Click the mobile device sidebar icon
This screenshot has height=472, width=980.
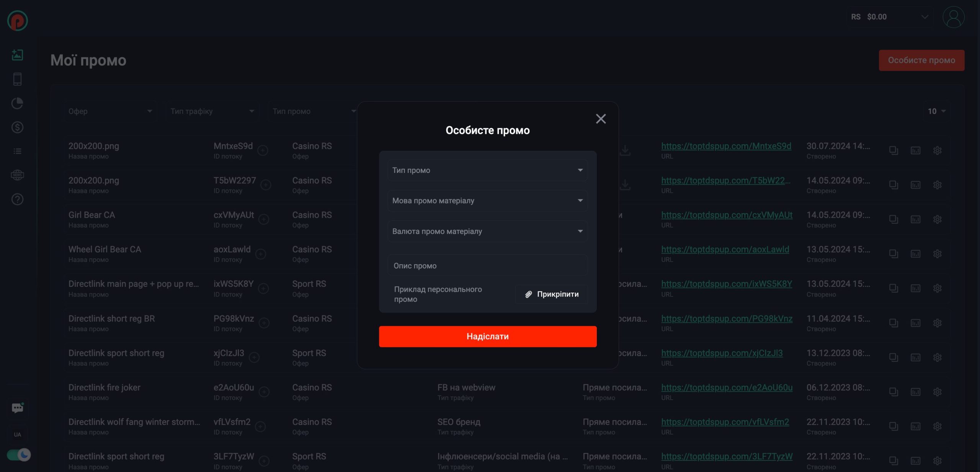tap(17, 79)
